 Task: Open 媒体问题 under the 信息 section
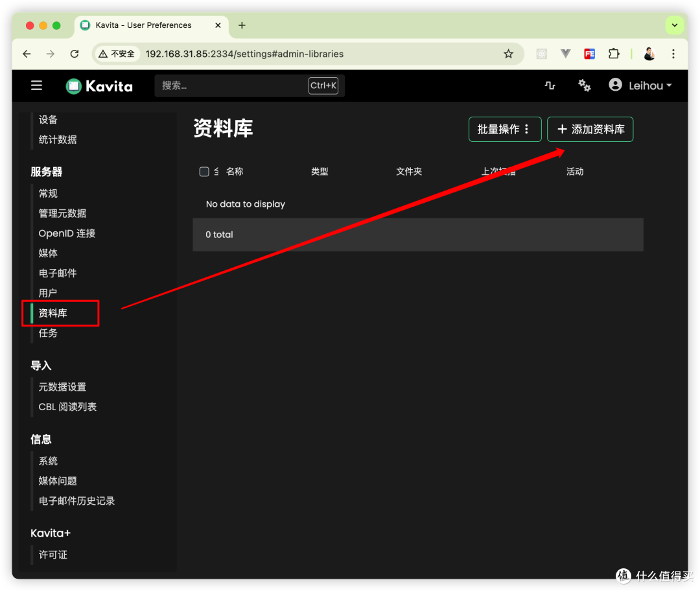(58, 481)
